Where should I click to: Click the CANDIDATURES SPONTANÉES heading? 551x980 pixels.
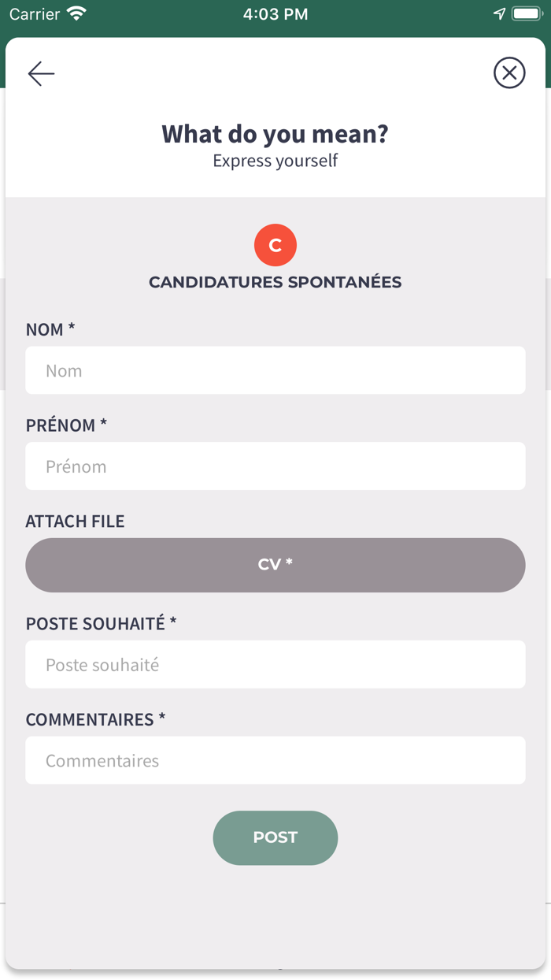coord(275,282)
